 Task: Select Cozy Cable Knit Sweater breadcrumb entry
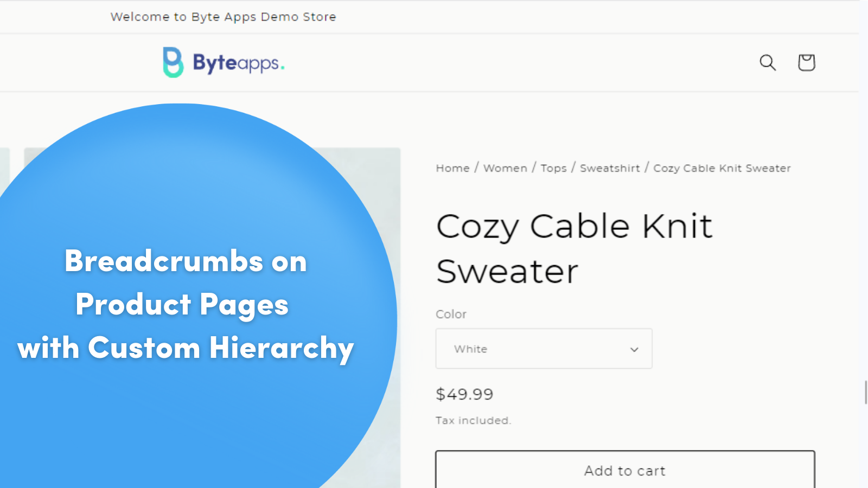(722, 168)
